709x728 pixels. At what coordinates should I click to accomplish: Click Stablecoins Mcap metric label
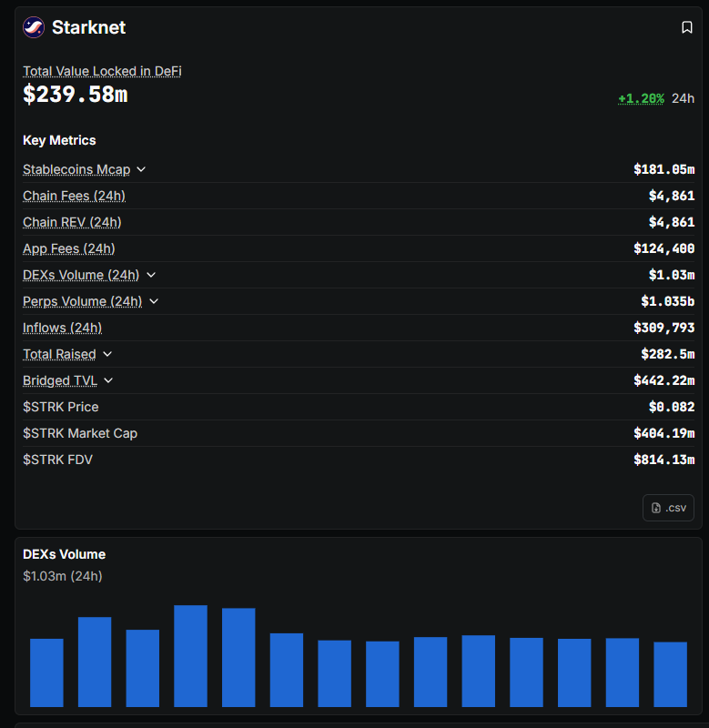tap(76, 169)
